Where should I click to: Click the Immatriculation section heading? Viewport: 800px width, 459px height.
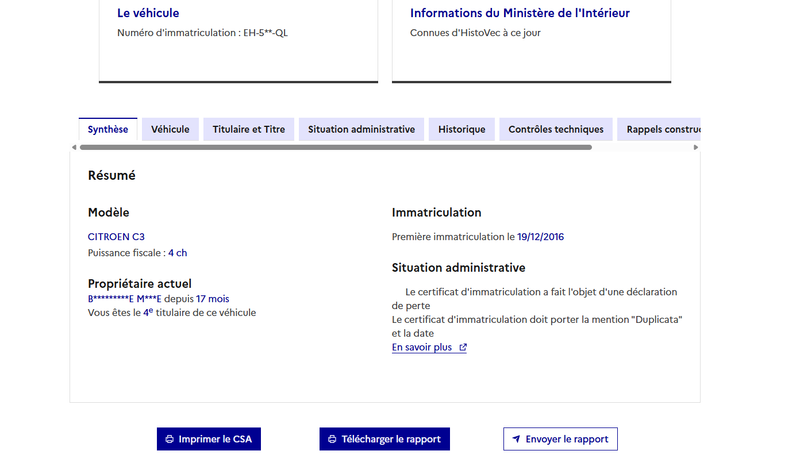click(437, 213)
